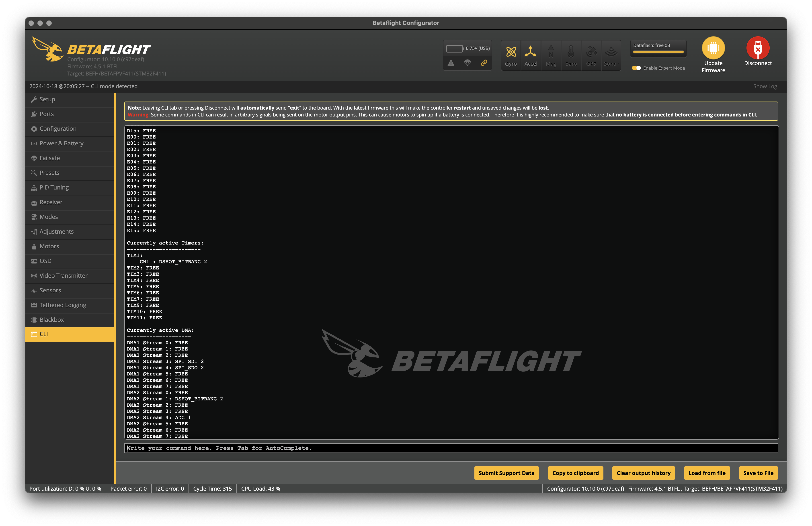
Task: Click Copy to clipboard button
Action: pyautogui.click(x=575, y=473)
